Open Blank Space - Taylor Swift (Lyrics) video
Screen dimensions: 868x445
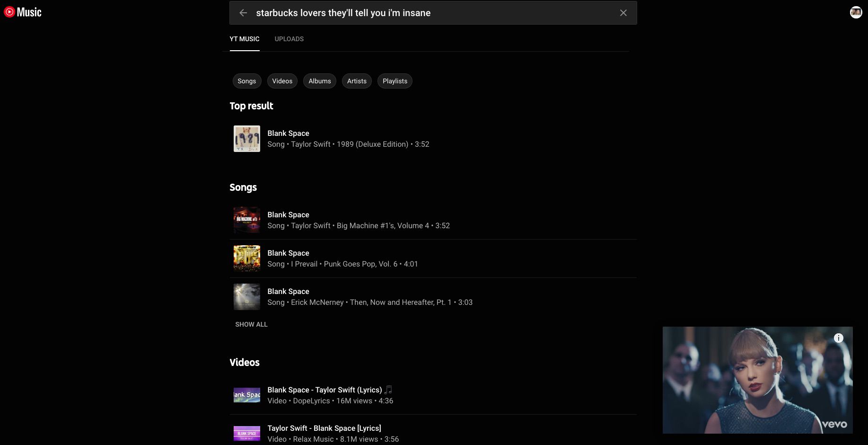click(x=330, y=390)
